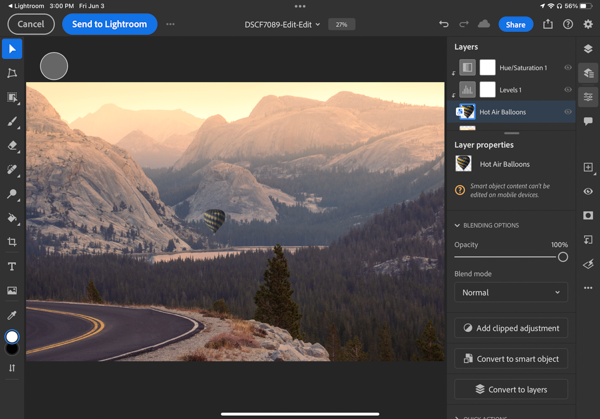600x419 pixels.
Task: Select the Type tool
Action: (12, 266)
